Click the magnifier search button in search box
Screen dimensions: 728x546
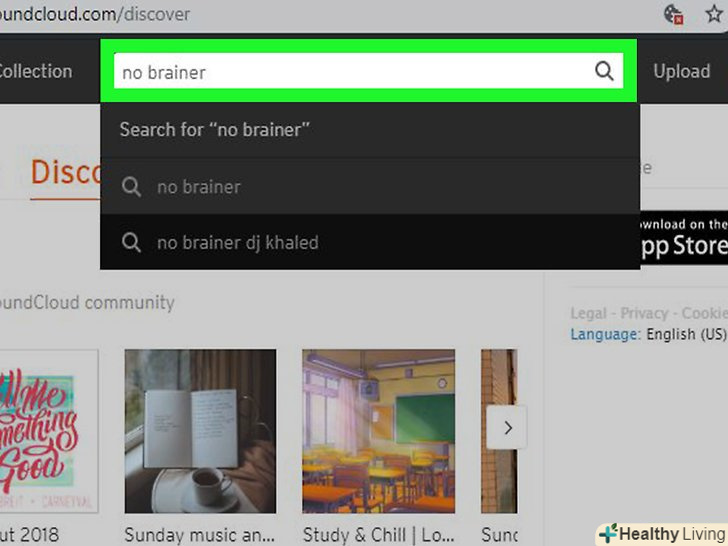(x=604, y=71)
